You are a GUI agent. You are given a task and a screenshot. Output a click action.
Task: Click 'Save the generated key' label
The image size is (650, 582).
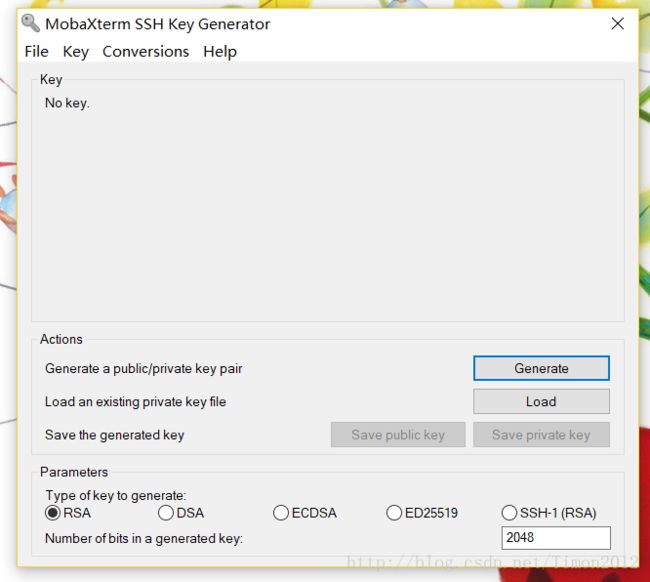(x=114, y=435)
